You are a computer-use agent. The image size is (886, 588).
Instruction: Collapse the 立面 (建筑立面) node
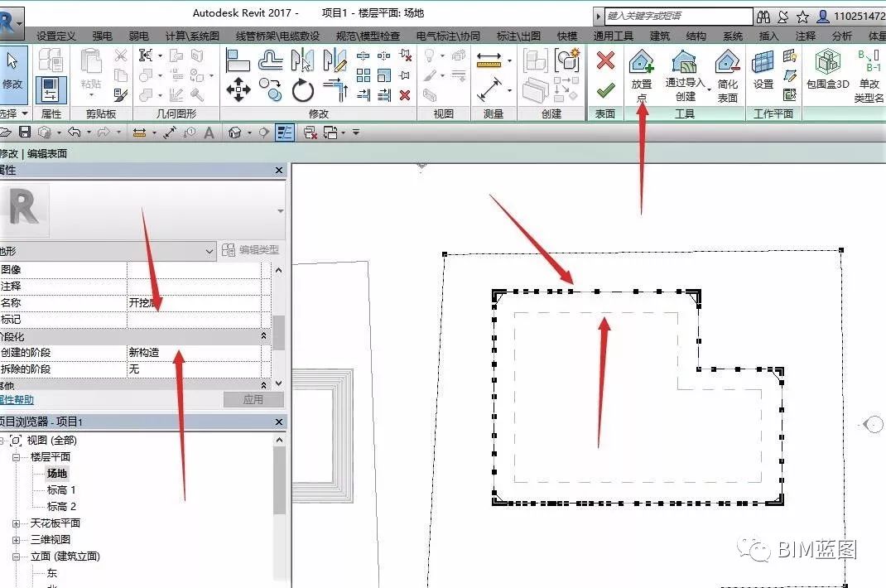click(x=17, y=557)
